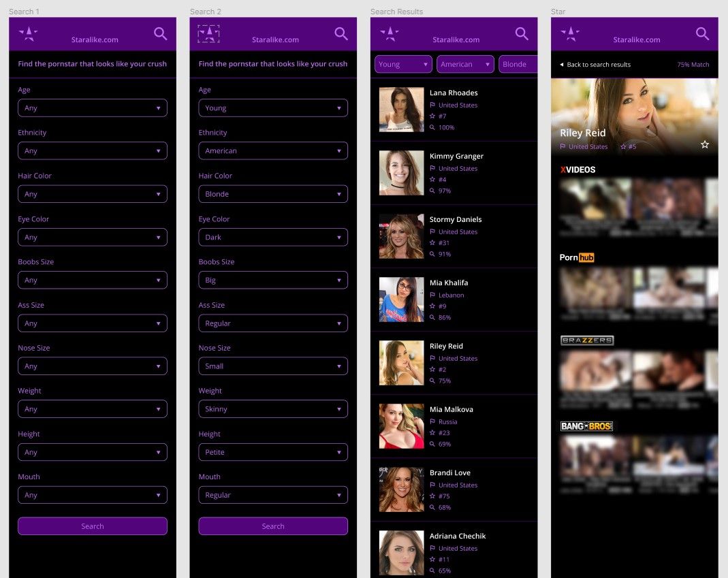Open the Ethnicity dropdown showing Any in Search 1

coord(93,151)
